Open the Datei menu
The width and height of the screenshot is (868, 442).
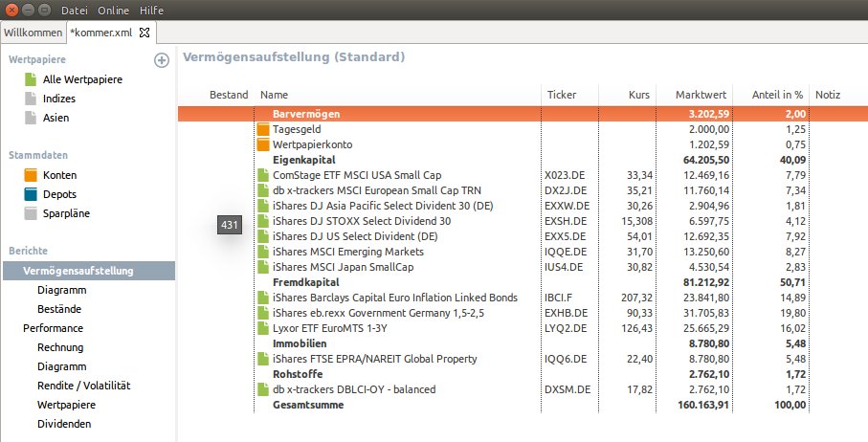click(75, 11)
